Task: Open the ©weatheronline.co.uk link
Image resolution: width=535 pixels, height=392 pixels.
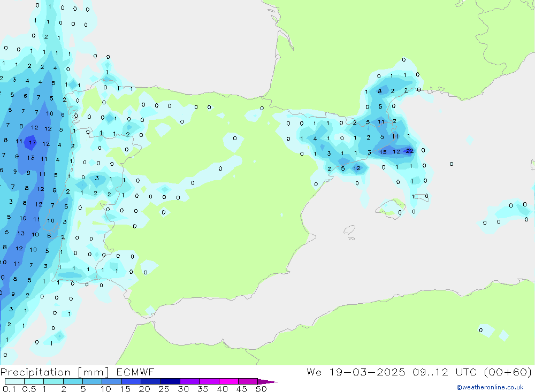Action: click(x=490, y=387)
